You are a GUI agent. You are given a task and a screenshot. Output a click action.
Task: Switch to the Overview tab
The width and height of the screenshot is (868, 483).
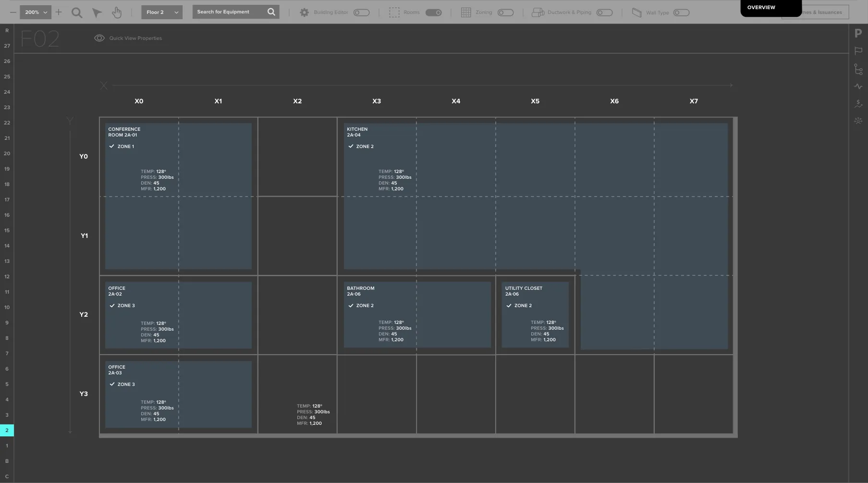pyautogui.click(x=770, y=8)
